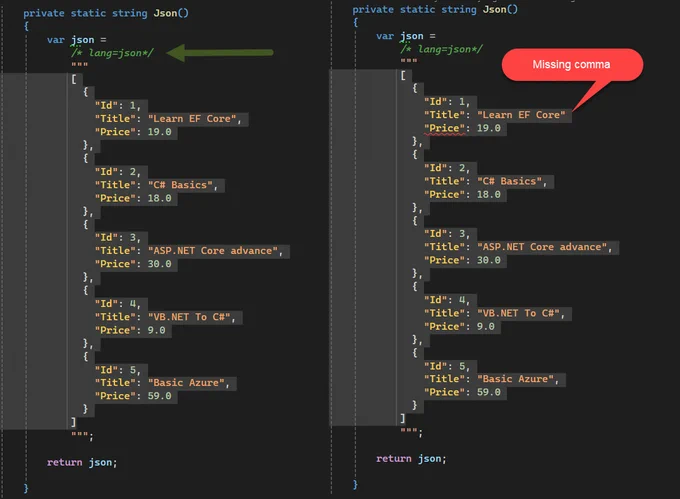680x499 pixels.
Task: Click "Learn EF Core", value in left snippet
Action: [x=194, y=119]
